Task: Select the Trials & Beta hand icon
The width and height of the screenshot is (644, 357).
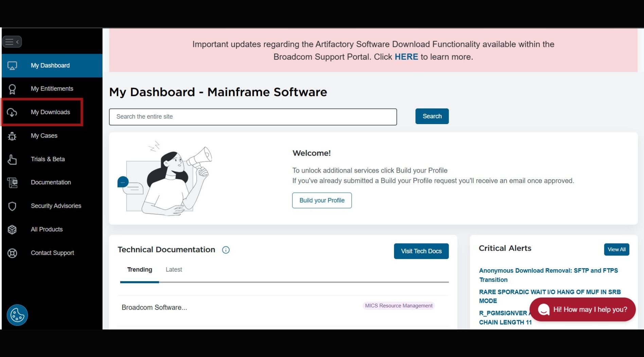Action: coord(12,159)
